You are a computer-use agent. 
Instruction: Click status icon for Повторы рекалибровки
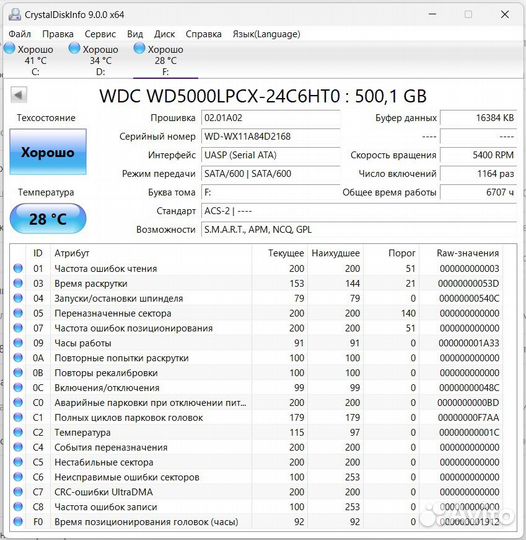pos(18,373)
